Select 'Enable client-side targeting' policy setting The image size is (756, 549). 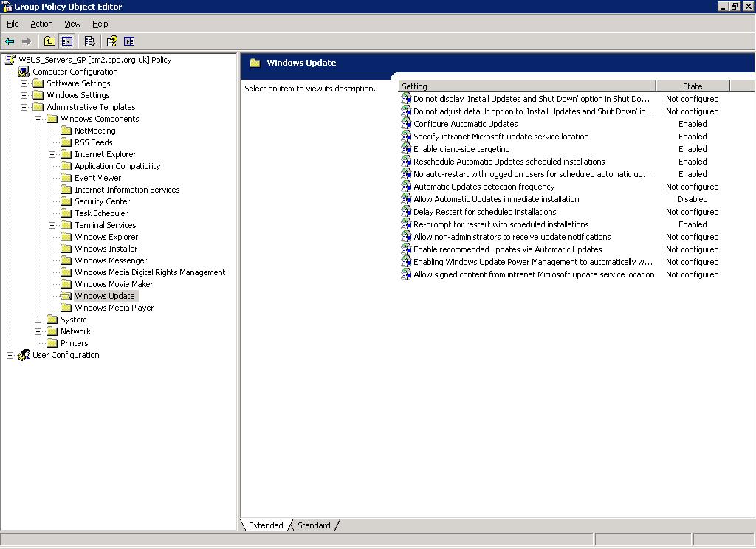(x=461, y=149)
